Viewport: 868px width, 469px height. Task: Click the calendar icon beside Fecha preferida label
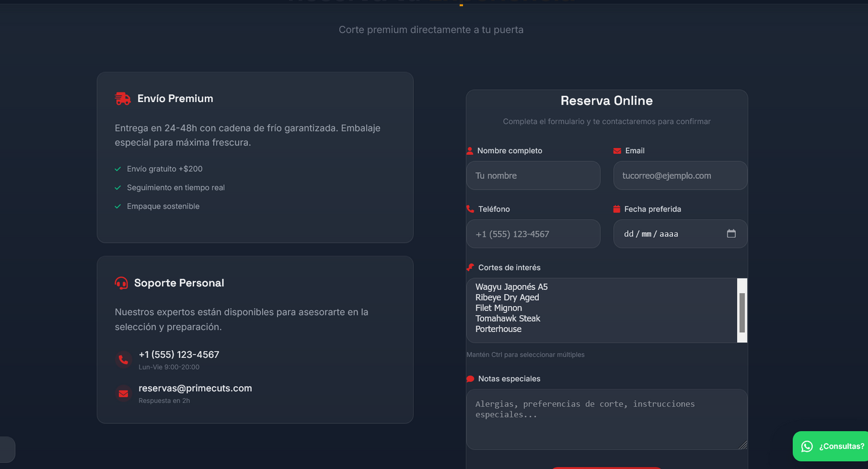(616, 208)
